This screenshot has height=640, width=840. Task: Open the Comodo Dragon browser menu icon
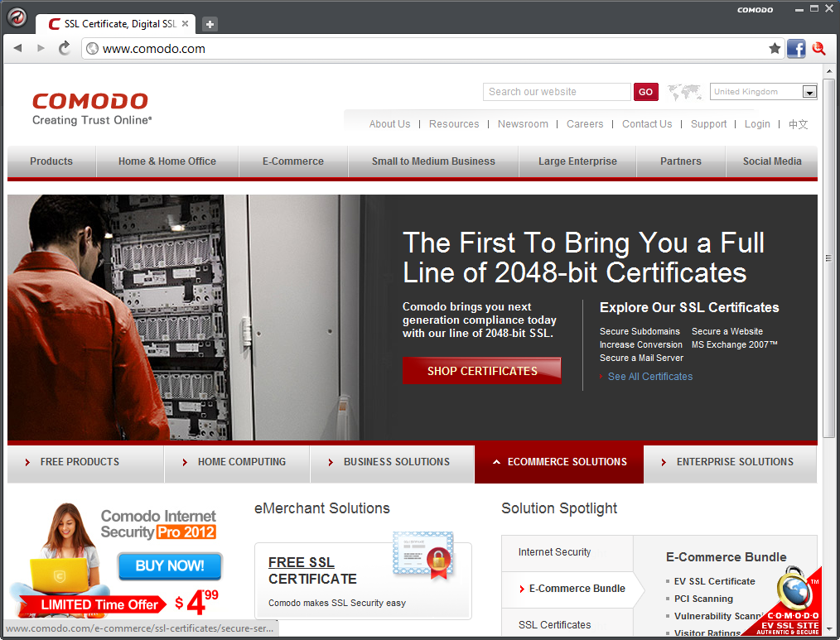[x=17, y=17]
